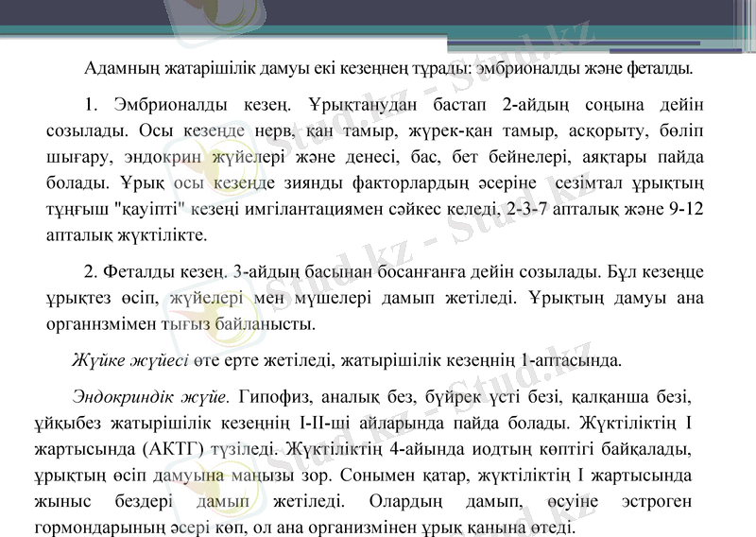Click the word "имгілантациямен"
This screenshot has height=537, width=756.
pos(314,209)
